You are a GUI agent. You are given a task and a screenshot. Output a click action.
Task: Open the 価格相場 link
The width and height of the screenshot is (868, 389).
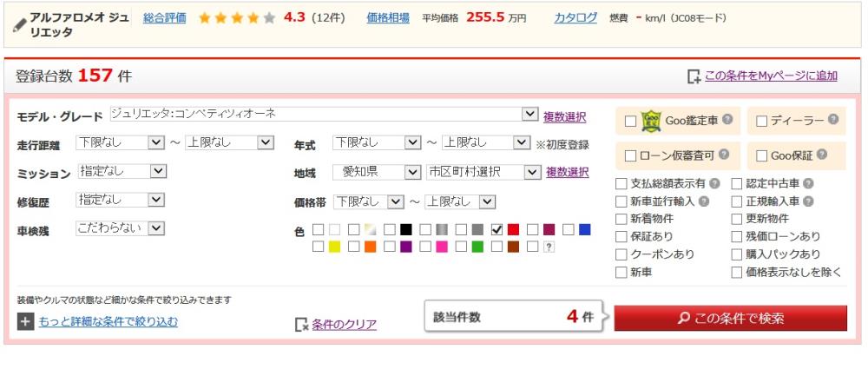coord(388,17)
